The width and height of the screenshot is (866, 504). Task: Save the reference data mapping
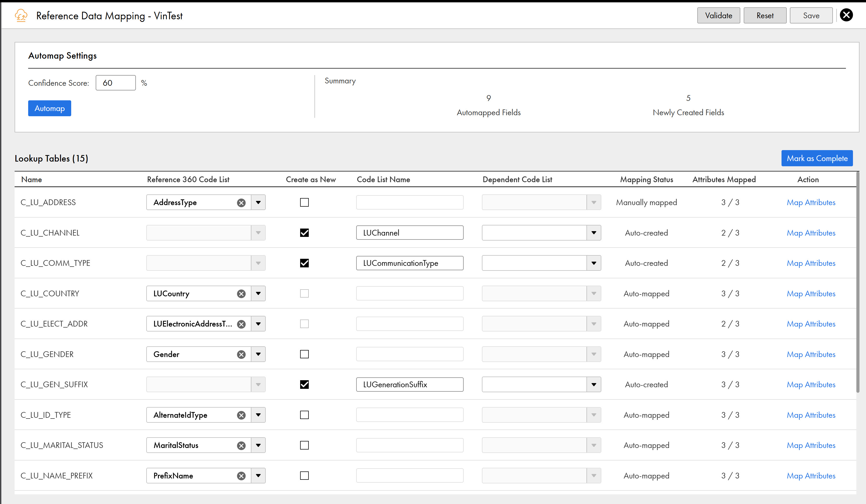pos(811,15)
